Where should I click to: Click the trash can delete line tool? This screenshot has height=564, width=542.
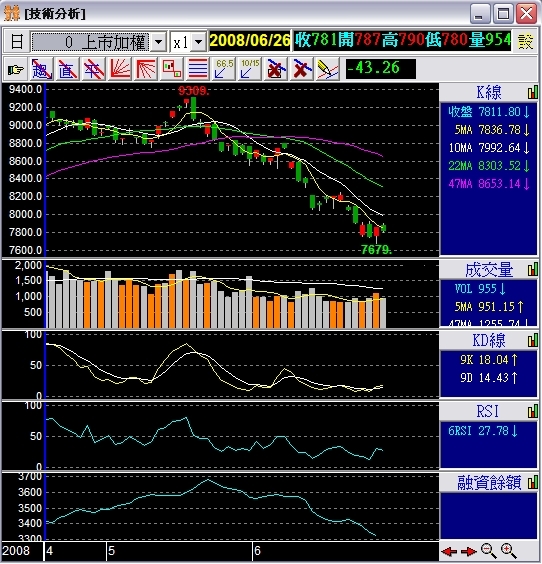coord(275,69)
